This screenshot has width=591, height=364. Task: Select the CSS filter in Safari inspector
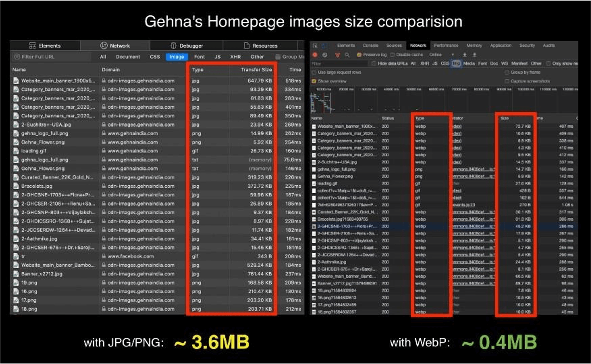point(155,57)
